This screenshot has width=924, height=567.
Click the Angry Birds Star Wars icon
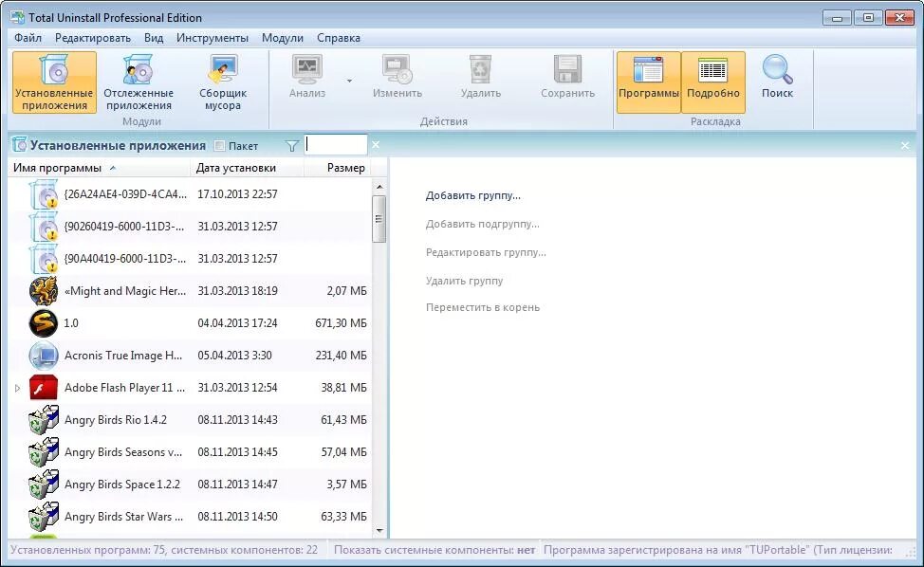44,517
